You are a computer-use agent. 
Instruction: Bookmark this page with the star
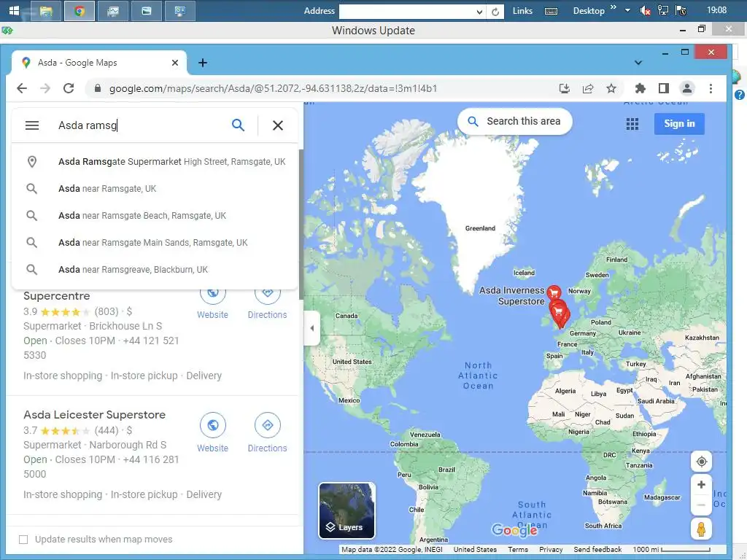pos(611,88)
